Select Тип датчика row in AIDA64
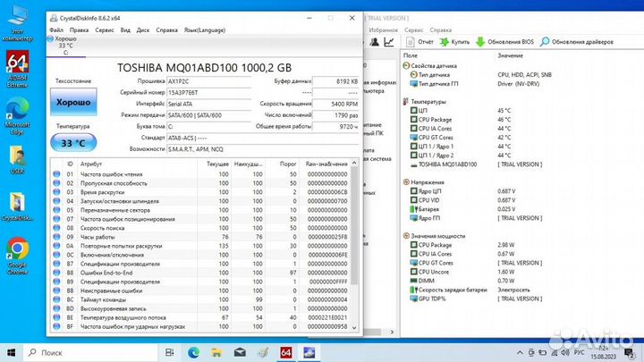644x362 pixels. (x=434, y=75)
